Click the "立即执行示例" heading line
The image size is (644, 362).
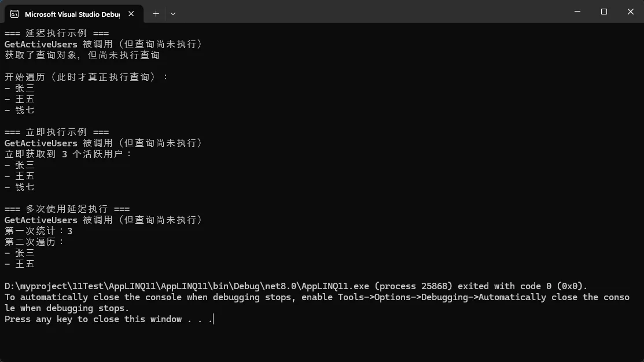pos(57,132)
